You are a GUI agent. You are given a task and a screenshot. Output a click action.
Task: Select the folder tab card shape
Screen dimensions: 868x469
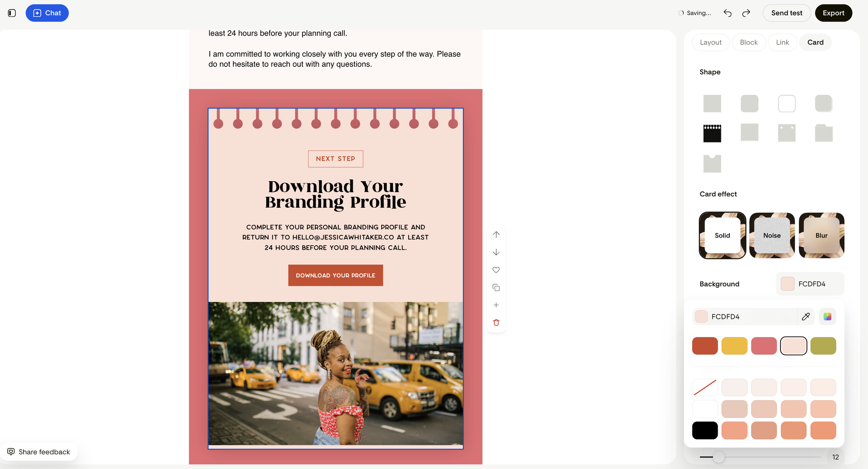tap(824, 133)
